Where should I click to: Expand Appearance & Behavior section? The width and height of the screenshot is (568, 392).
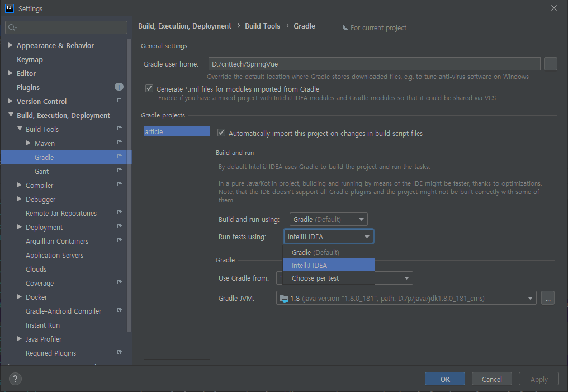(x=11, y=45)
